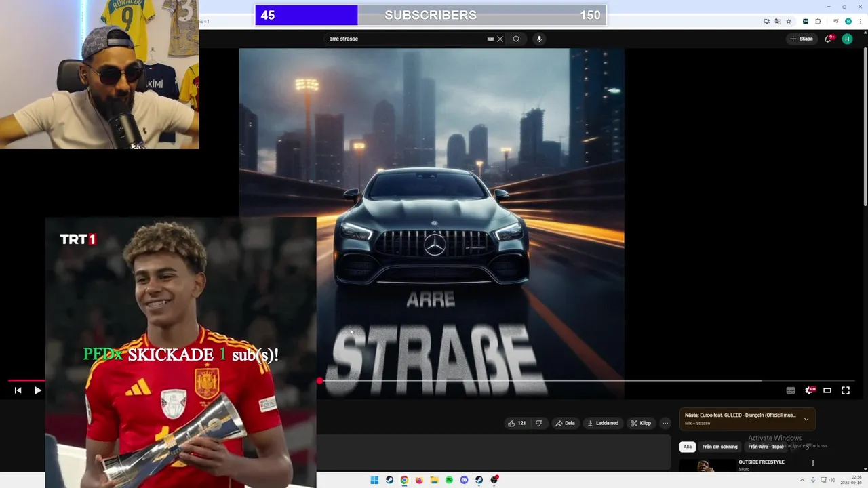Select the Från Arre - Topic chip
This screenshot has width=868, height=488.
[x=766, y=447]
